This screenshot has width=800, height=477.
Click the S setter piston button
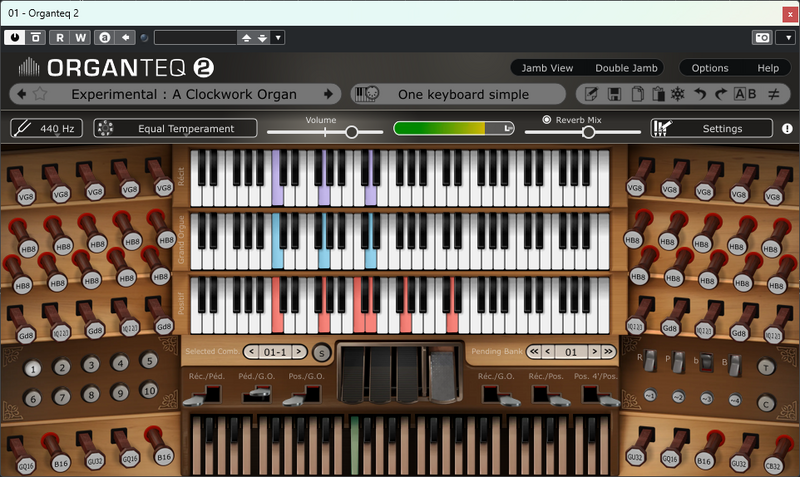[x=321, y=353]
